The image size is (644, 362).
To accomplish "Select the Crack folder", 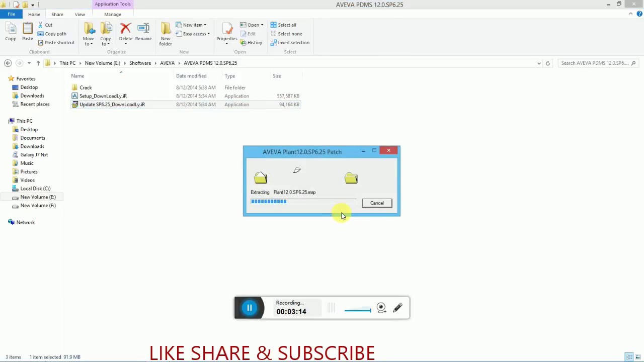I will tap(86, 87).
